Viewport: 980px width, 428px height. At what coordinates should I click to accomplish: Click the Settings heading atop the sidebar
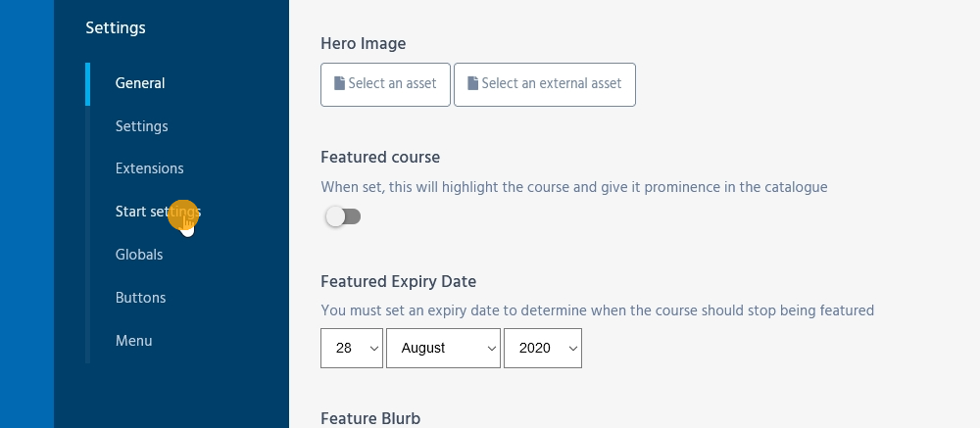click(x=116, y=27)
